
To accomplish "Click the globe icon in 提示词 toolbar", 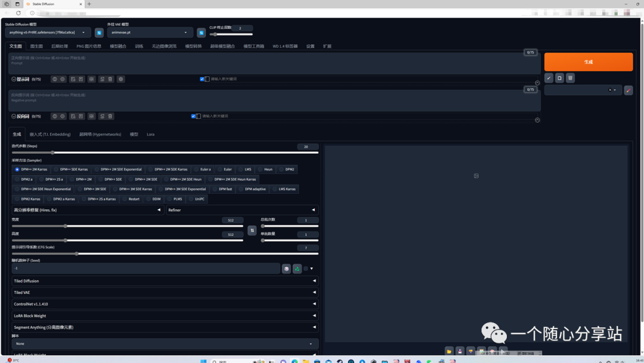I will point(55,79).
